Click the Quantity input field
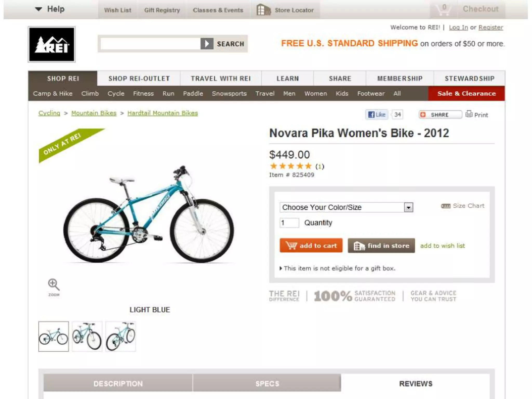Viewport: 532px width, 399px height. [289, 223]
